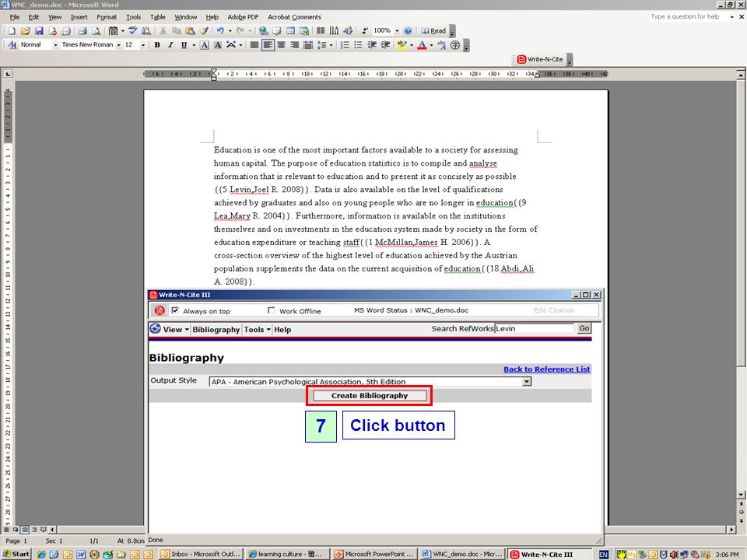
Task: Click the Type a question for help box
Action: [x=689, y=16]
